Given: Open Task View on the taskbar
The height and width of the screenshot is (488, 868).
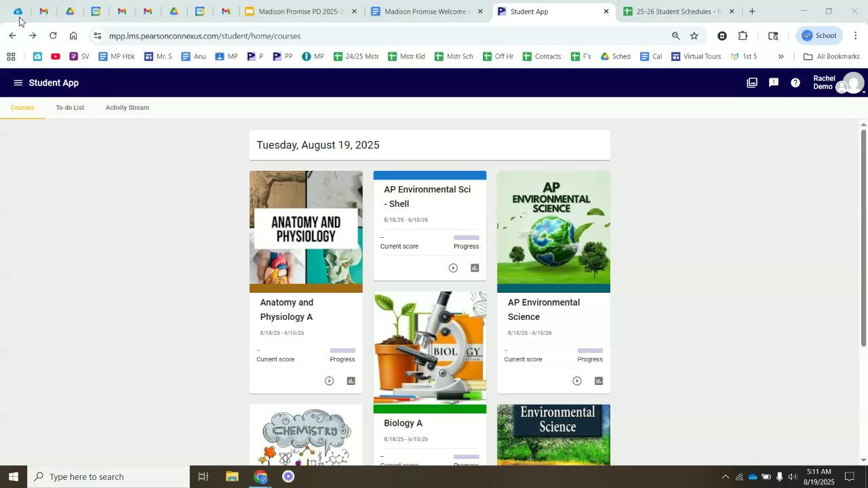Looking at the screenshot, I should pos(203,476).
